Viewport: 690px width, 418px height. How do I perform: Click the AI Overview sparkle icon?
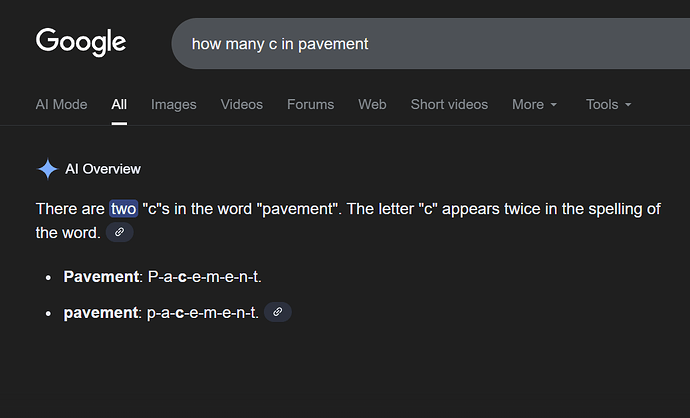click(x=47, y=169)
